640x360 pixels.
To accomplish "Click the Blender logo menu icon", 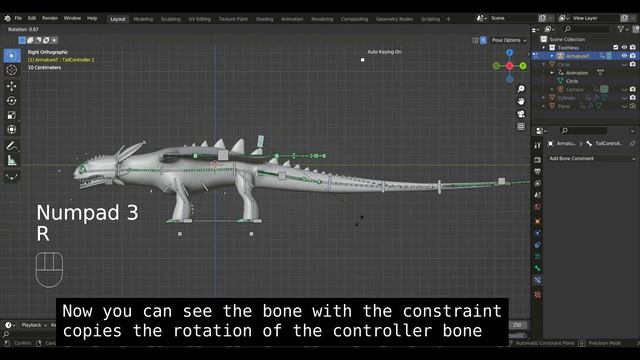I will [7, 18].
